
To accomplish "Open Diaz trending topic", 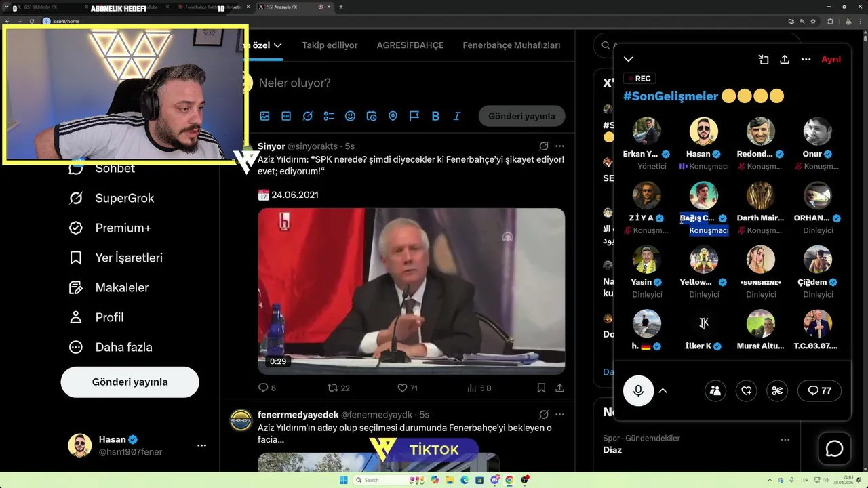I will (x=613, y=449).
